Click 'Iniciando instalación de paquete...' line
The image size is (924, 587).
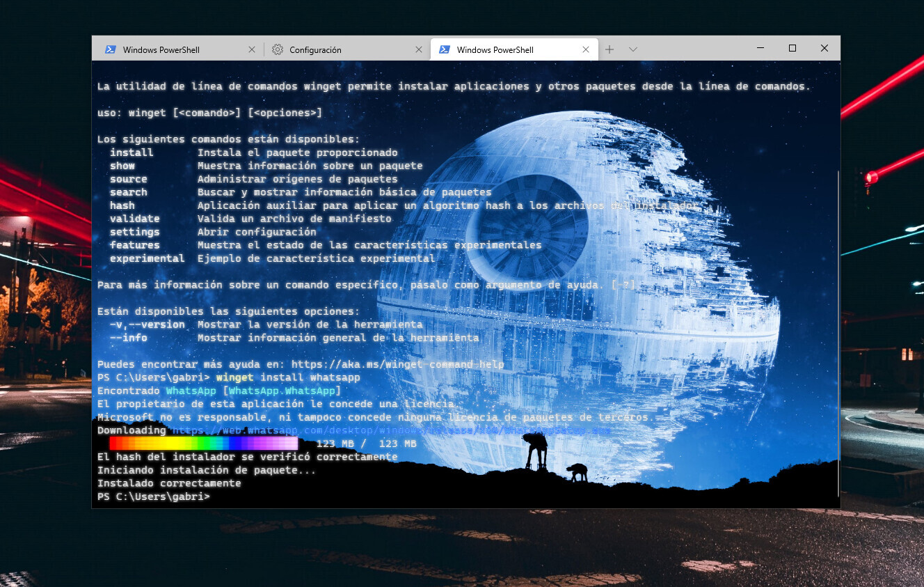coord(207,470)
